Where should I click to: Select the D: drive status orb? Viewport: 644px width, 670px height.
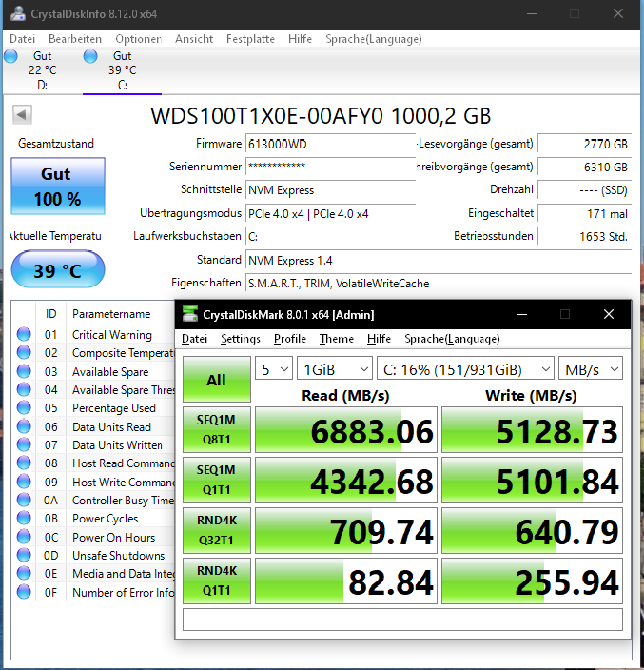coord(11,56)
